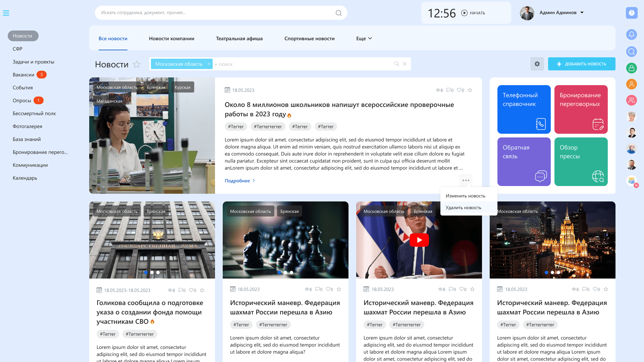644x362 pixels.
Task: Toggle favorite star on school tests article
Action: pos(470,90)
